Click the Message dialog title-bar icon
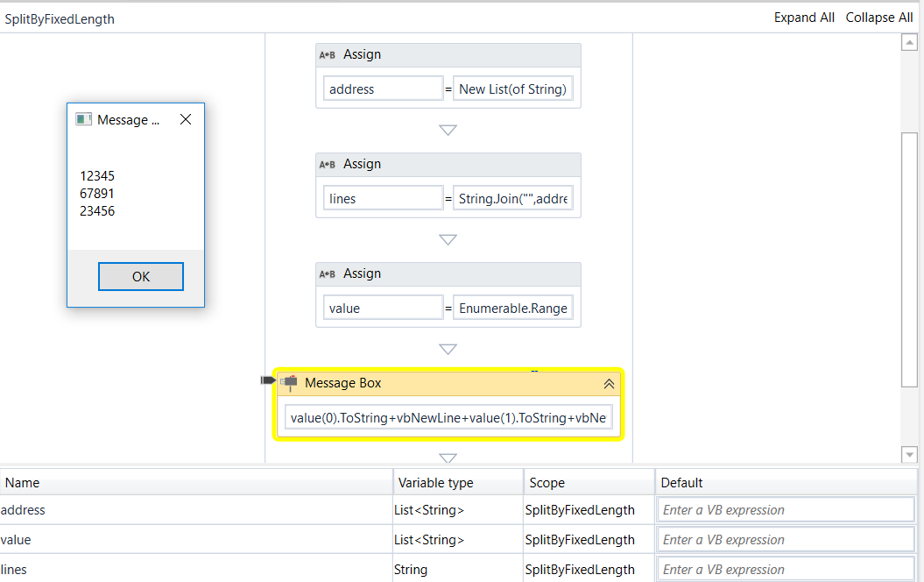This screenshot has width=924, height=582. [x=81, y=119]
